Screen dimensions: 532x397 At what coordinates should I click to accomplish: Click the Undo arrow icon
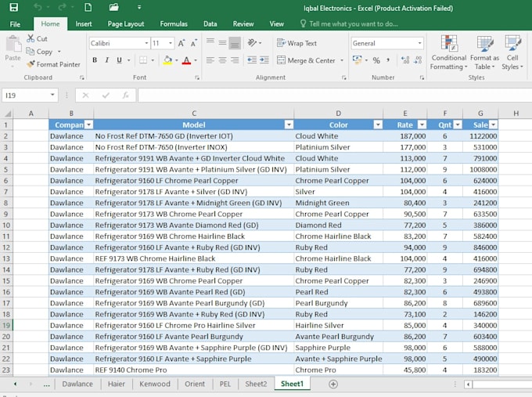(x=38, y=7)
